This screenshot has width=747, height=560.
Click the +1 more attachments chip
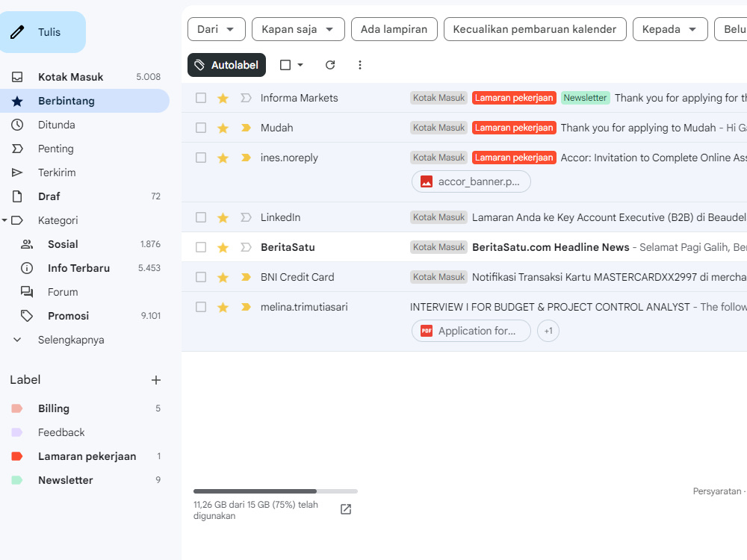pyautogui.click(x=548, y=331)
